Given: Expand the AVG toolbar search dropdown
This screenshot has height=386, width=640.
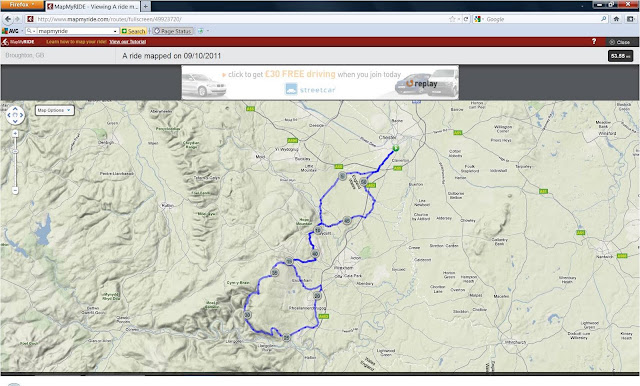Looking at the screenshot, I should click(x=116, y=31).
